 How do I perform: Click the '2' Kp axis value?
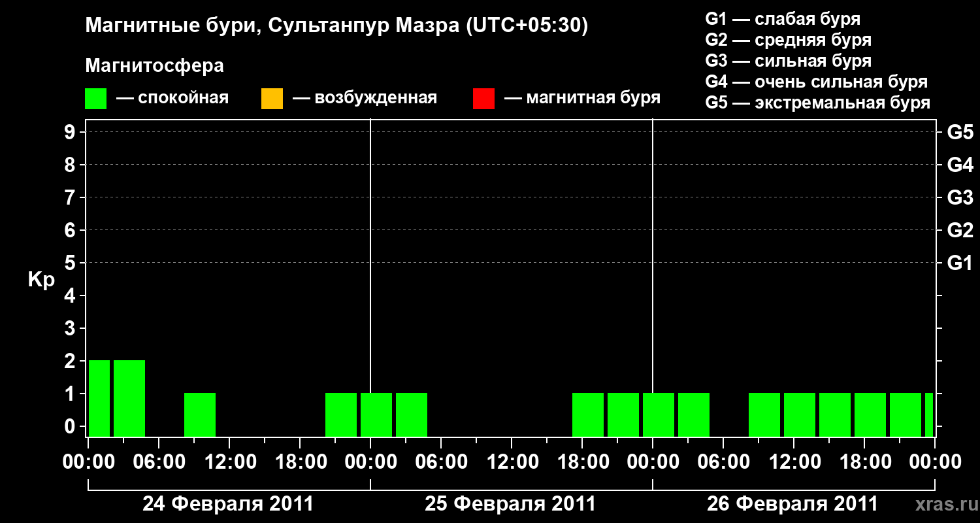tap(71, 362)
